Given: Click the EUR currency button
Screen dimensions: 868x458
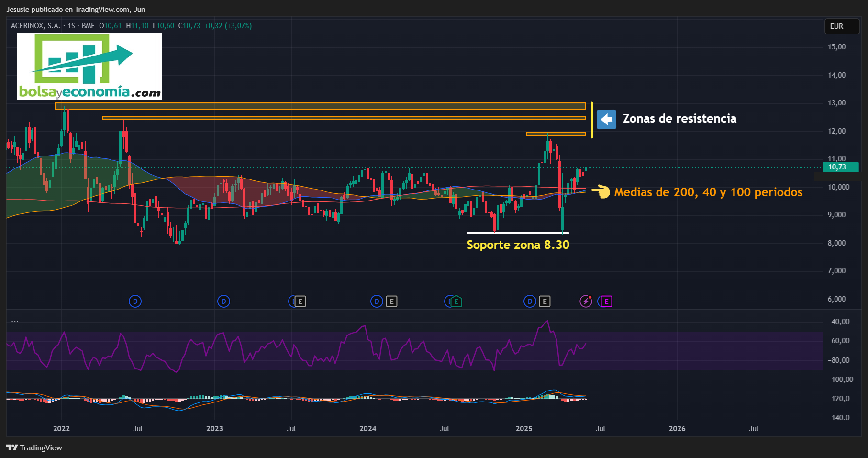Looking at the screenshot, I should (x=842, y=26).
